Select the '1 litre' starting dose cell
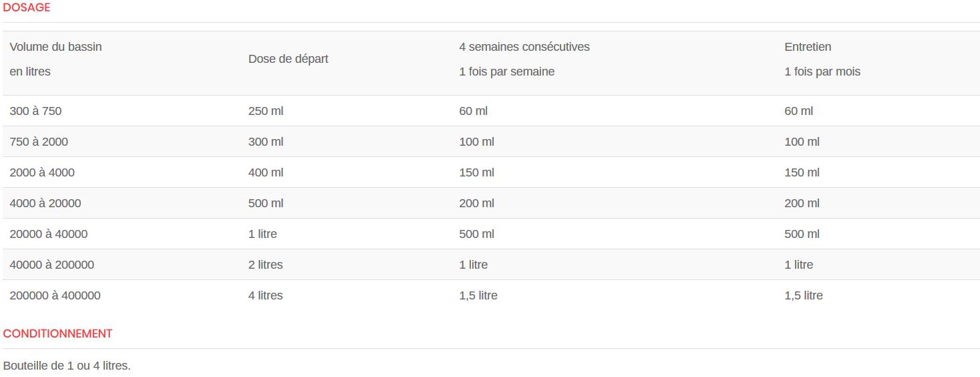The image size is (980, 377). (263, 234)
